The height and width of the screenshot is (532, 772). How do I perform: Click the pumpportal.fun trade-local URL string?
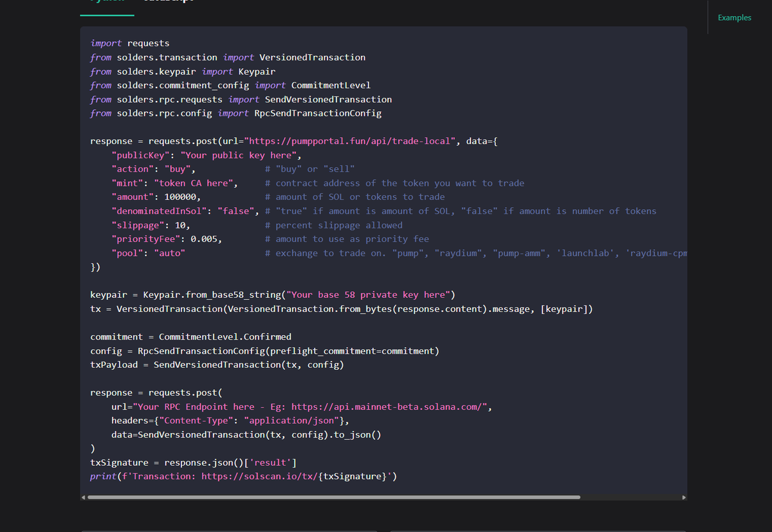[350, 142]
